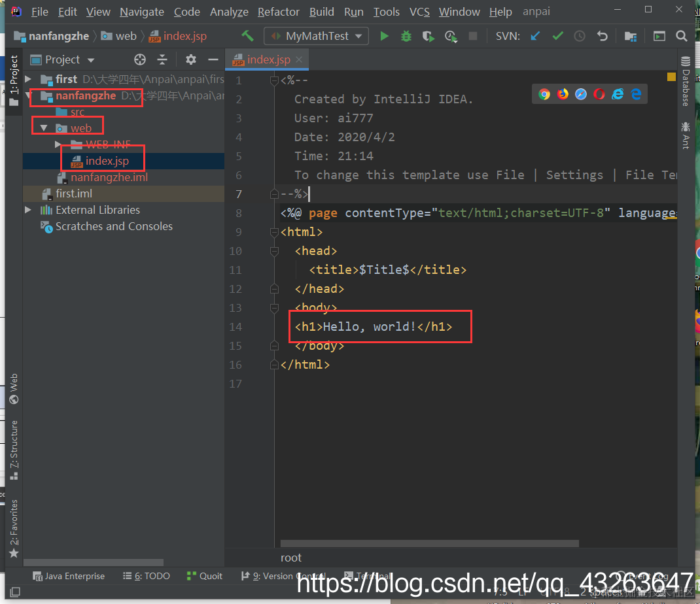Click web breadcrumb in navigation bar
The image size is (700, 604).
coord(119,36)
